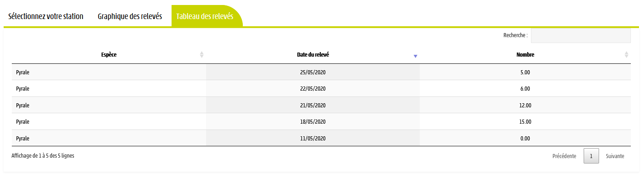Image resolution: width=644 pixels, height=178 pixels.
Task: Click the Espèce column header
Action: point(109,55)
